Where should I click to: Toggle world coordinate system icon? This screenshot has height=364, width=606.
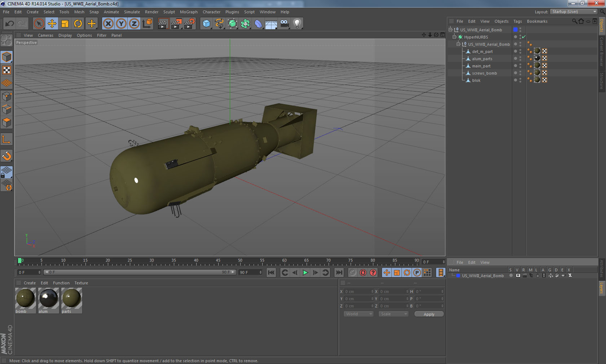(x=147, y=24)
